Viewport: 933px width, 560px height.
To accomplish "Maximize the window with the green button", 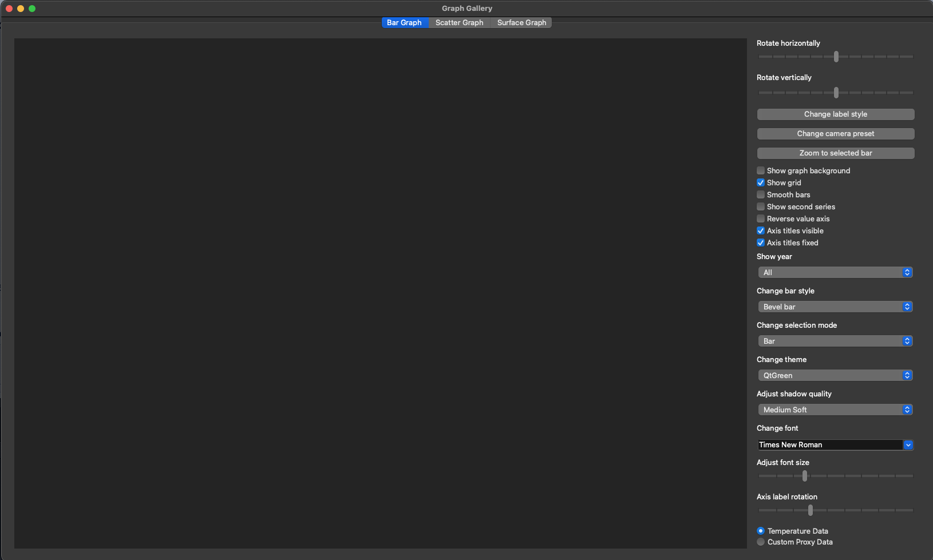I will 32,9.
